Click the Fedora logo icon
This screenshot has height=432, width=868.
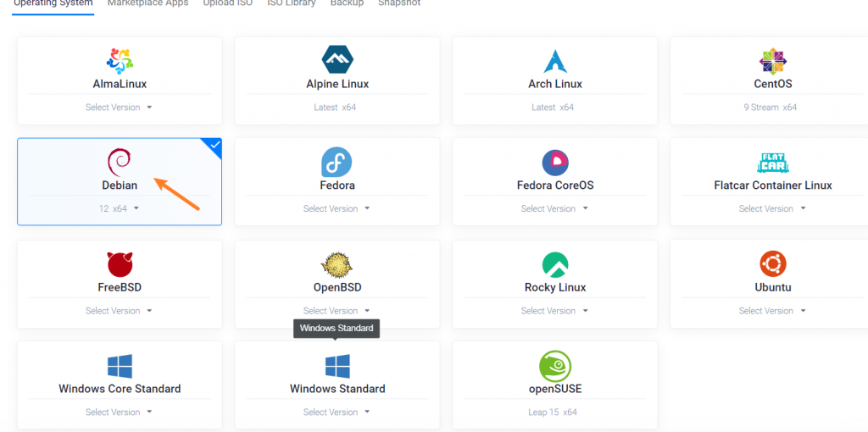tap(337, 162)
